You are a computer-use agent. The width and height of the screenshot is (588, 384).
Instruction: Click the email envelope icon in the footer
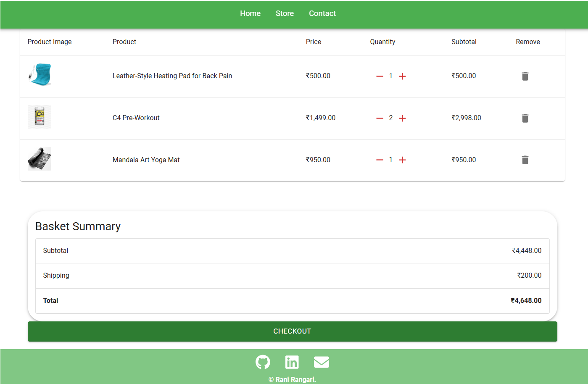[321, 362]
